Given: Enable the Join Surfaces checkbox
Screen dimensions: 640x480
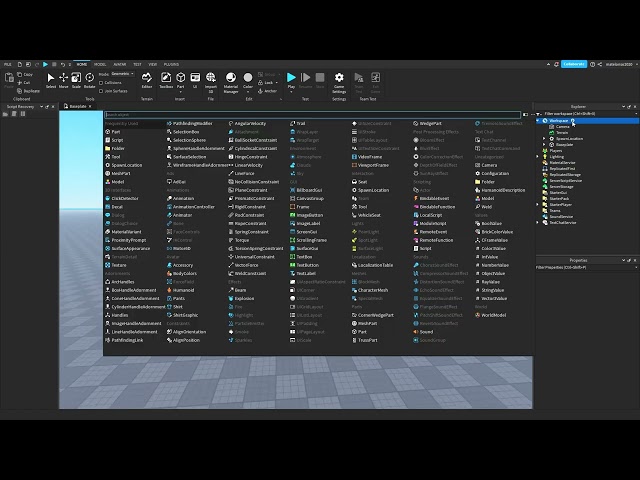Looking at the screenshot, I should 101,91.
